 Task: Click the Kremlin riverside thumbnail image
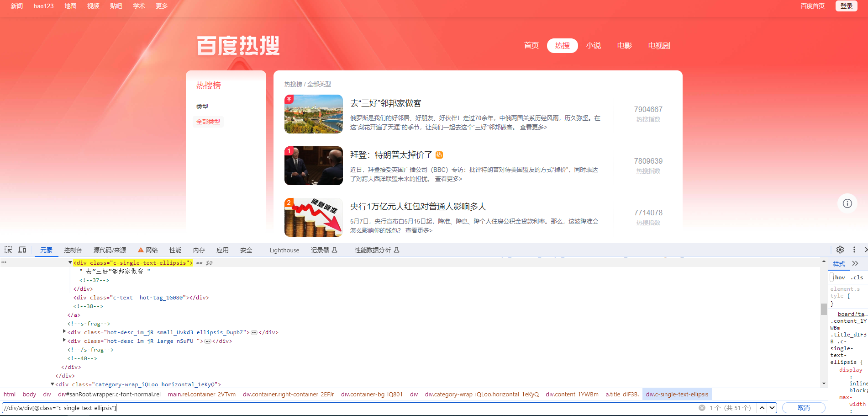(x=314, y=114)
